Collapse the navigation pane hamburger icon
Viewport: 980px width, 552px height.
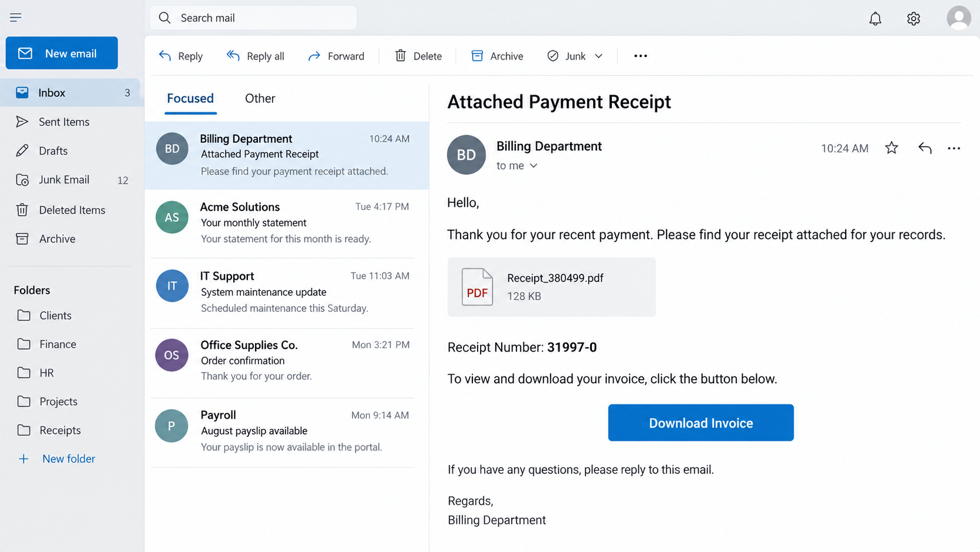[x=16, y=18]
